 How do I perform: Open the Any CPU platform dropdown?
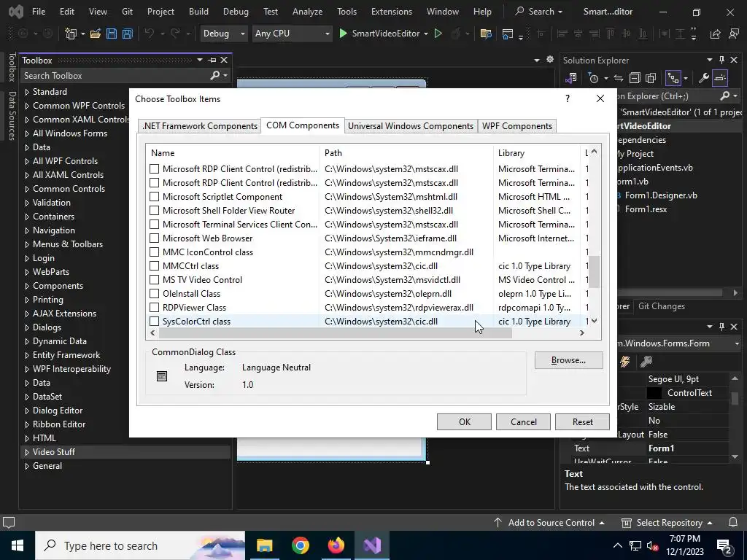coord(292,34)
